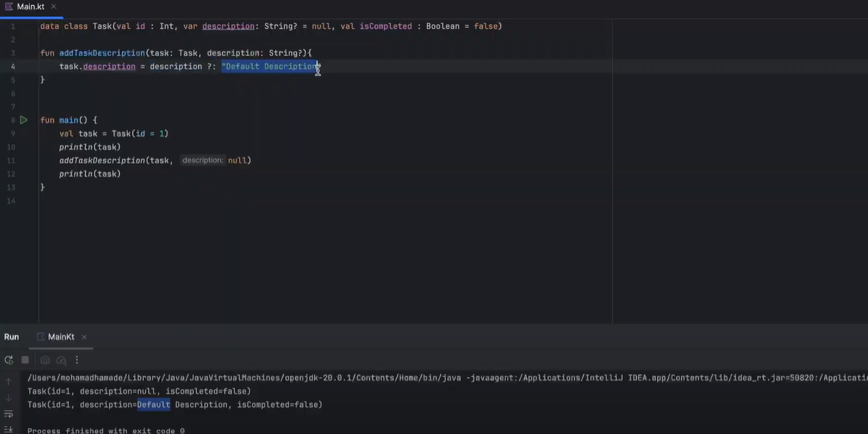Open the Run toolbar three-dot more options

(x=77, y=360)
